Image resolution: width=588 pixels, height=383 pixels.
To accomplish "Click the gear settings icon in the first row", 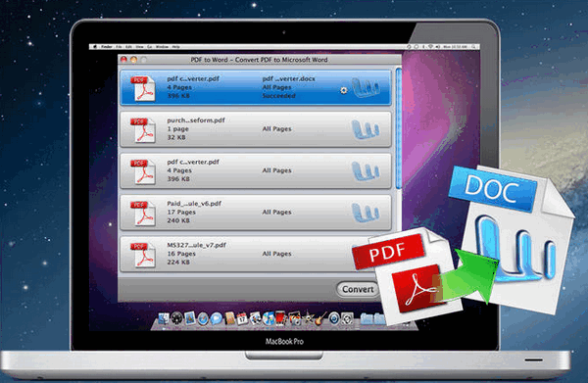I will click(344, 90).
